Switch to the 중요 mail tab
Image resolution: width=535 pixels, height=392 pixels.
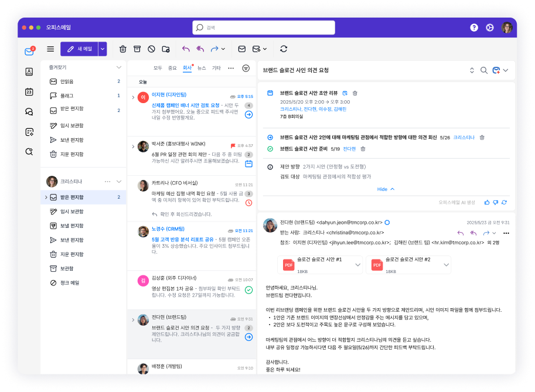(172, 68)
